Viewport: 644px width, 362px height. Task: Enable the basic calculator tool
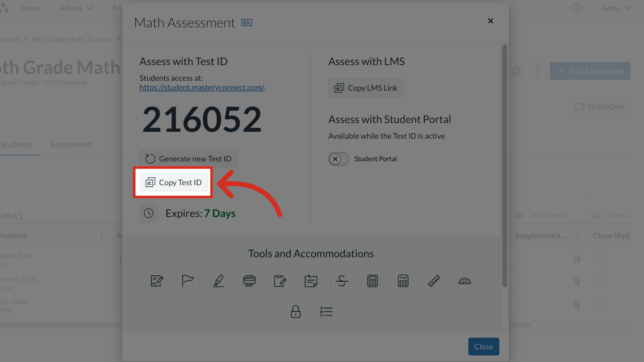click(372, 281)
